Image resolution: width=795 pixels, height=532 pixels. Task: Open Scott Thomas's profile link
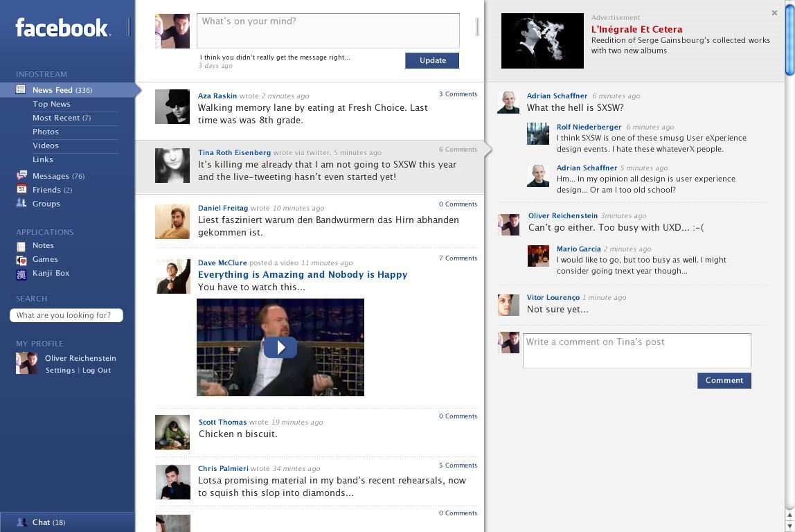pos(222,422)
